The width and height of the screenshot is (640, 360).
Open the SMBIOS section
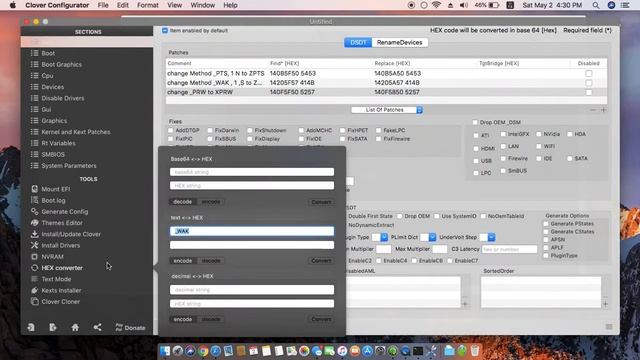(53, 154)
